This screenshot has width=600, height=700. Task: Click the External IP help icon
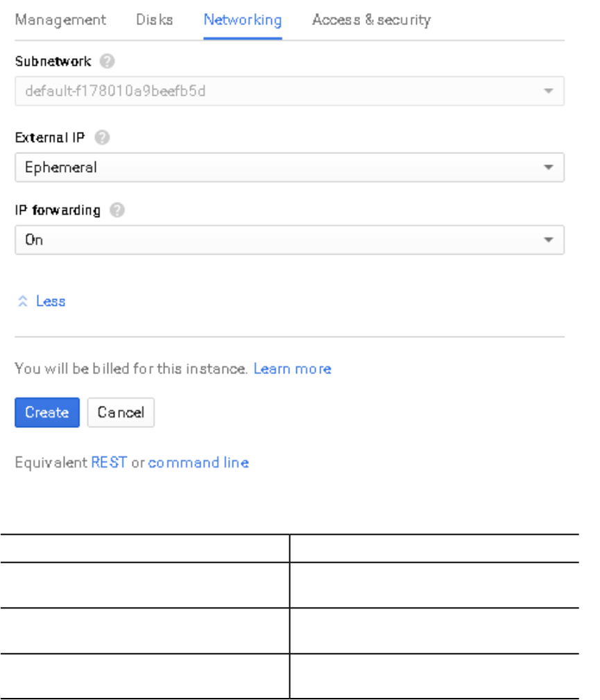tap(101, 138)
